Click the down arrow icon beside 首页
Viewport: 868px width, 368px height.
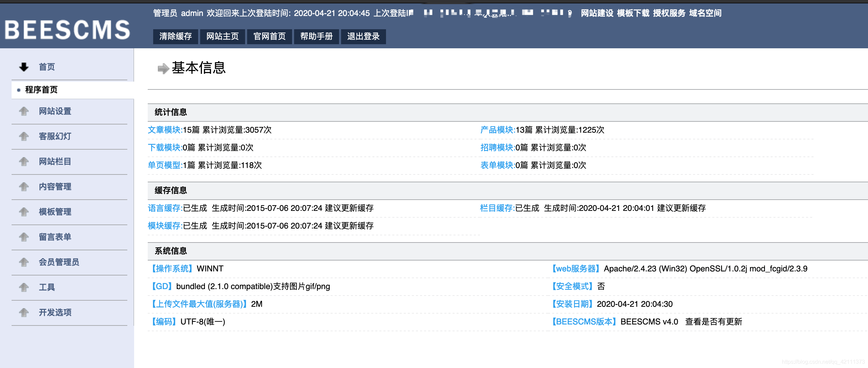(23, 67)
